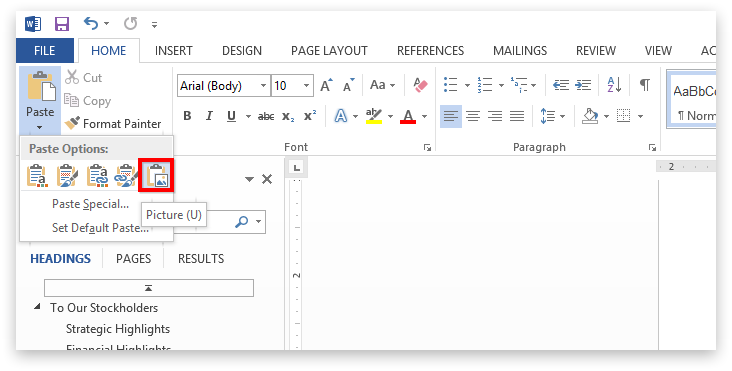
Task: Click the Copy command
Action: pos(88,101)
